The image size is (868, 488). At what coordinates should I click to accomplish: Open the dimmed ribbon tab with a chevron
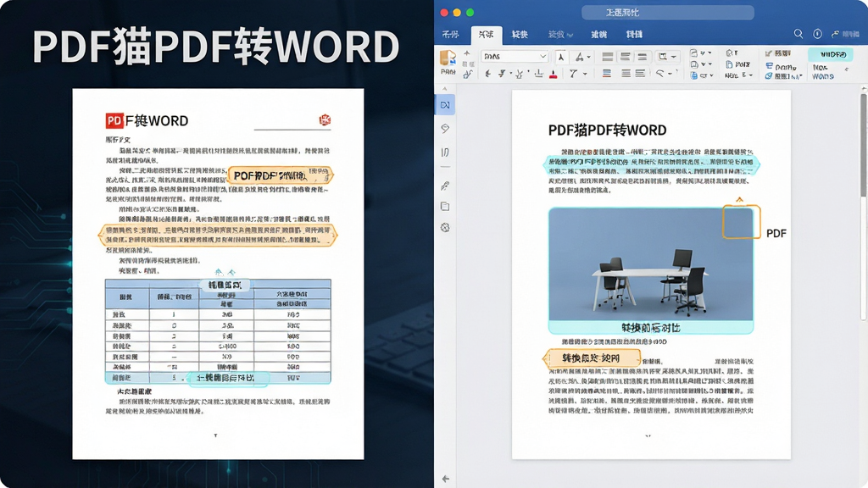560,34
